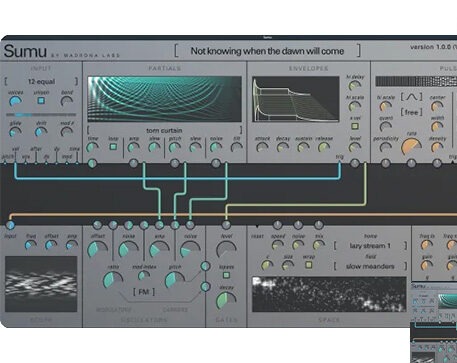Click the Oscillators offset knob
457x363 pixels.
(x=98, y=250)
